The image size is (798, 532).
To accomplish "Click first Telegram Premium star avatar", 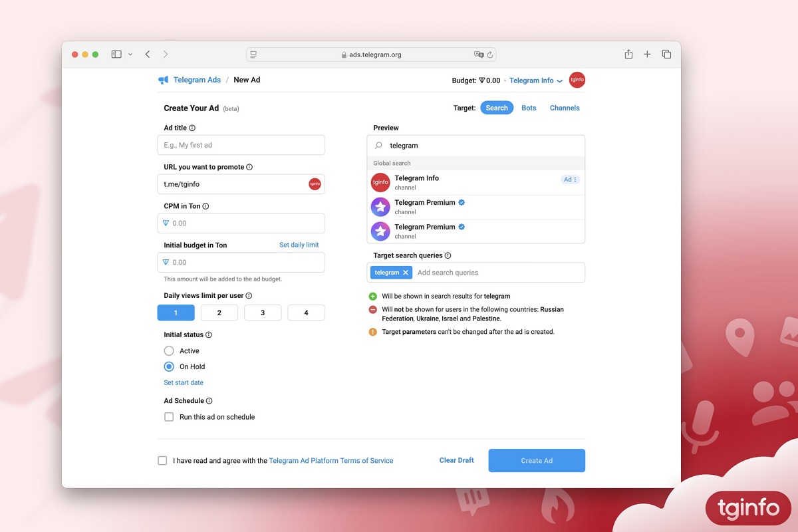I will [x=380, y=207].
